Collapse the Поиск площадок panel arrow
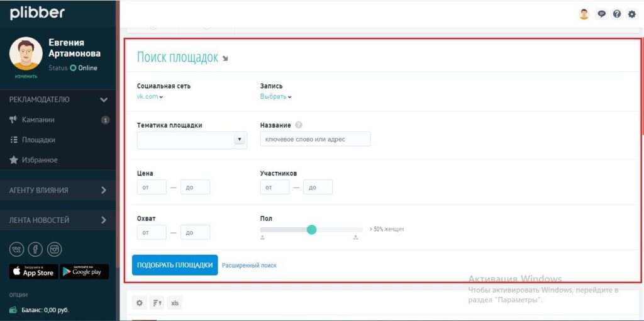Viewport: 644px width, 321px height. (225, 59)
